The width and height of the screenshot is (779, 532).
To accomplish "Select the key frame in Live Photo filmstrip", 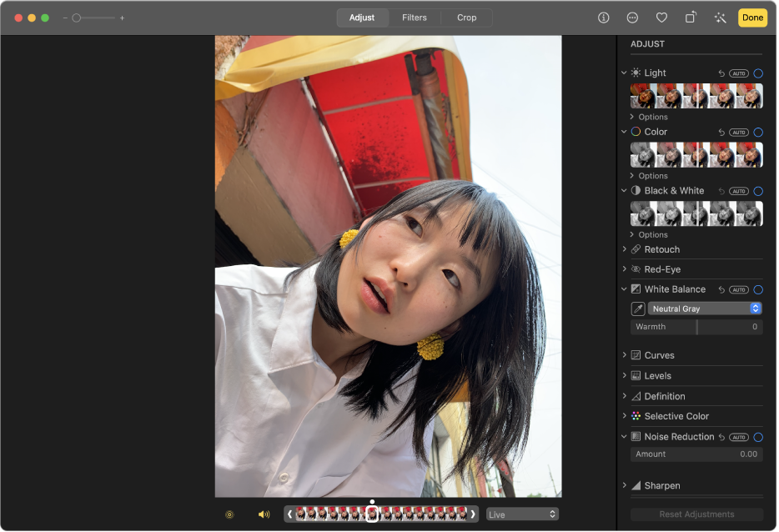I will [372, 514].
